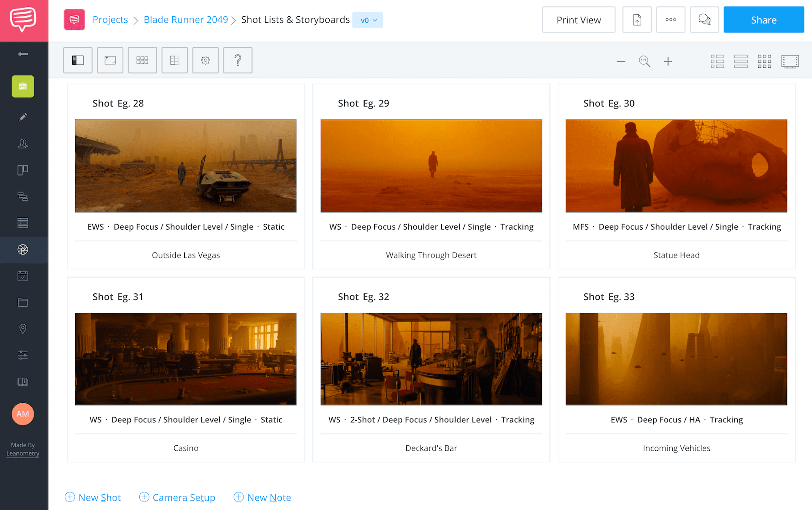Click the pink project icon beside Projects

(x=74, y=20)
